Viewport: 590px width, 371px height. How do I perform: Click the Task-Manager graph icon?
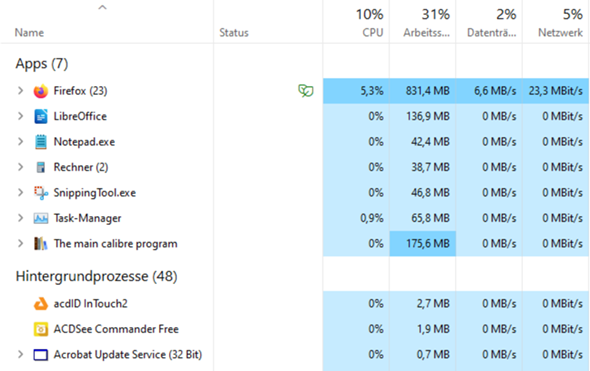click(x=41, y=218)
